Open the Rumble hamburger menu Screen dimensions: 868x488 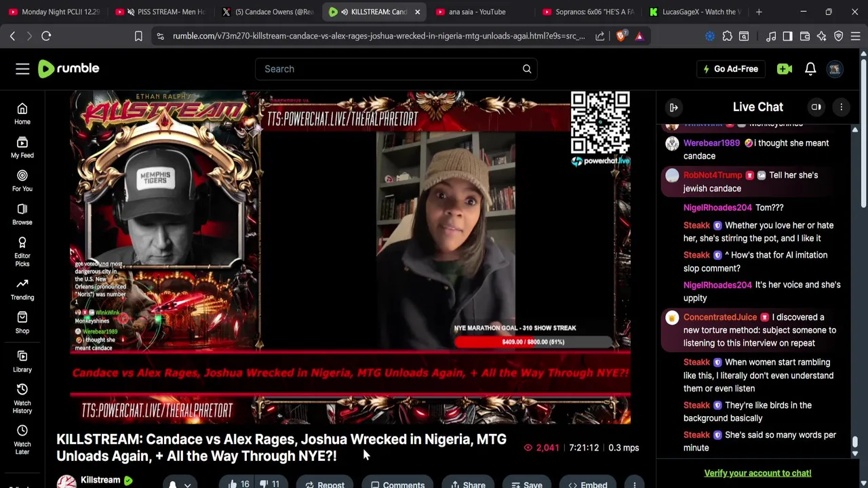(x=22, y=68)
